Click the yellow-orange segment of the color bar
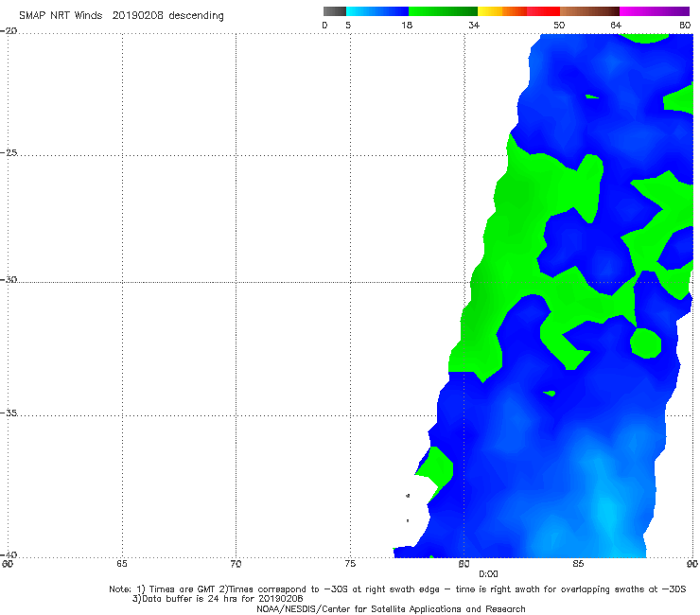Screen dimensions: 700x615 pos(502,11)
